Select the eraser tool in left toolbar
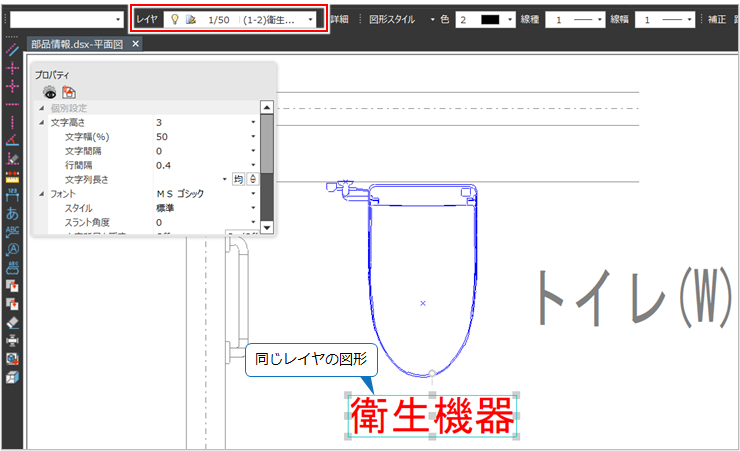 tap(13, 322)
